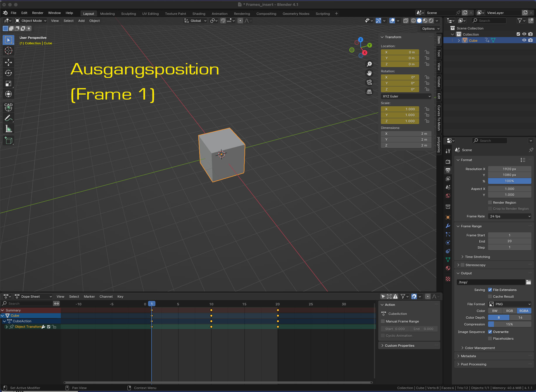Activate the Rotate tool
The image size is (536, 392).
(8, 73)
